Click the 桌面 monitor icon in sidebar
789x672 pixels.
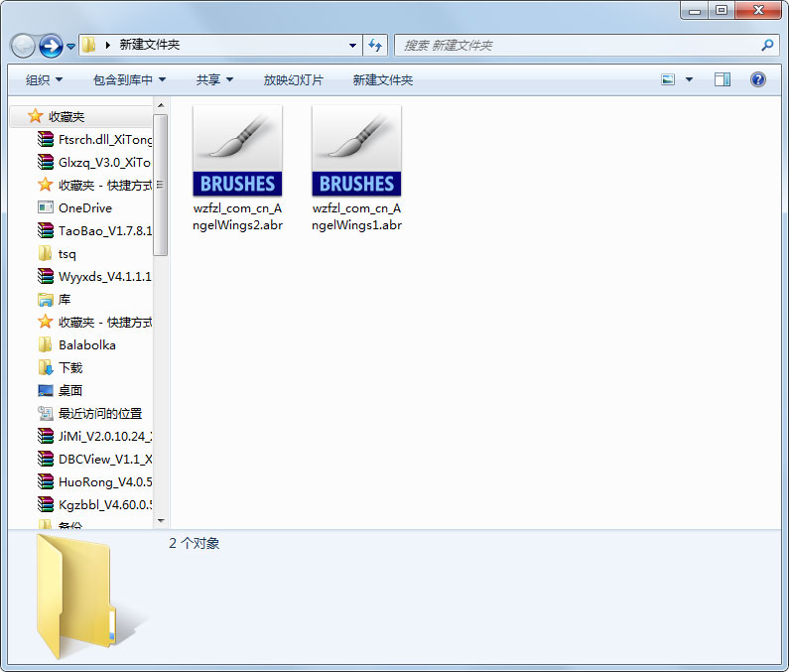click(x=46, y=391)
